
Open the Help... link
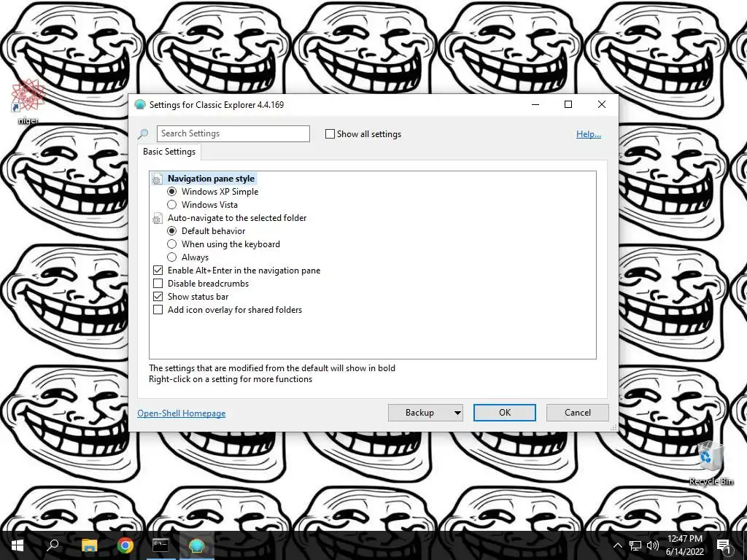click(x=589, y=134)
